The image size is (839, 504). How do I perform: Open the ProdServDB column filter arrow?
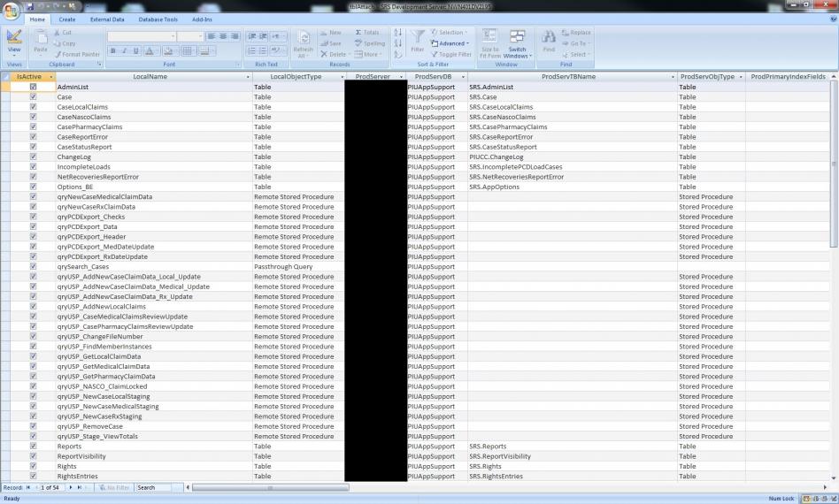click(x=464, y=77)
